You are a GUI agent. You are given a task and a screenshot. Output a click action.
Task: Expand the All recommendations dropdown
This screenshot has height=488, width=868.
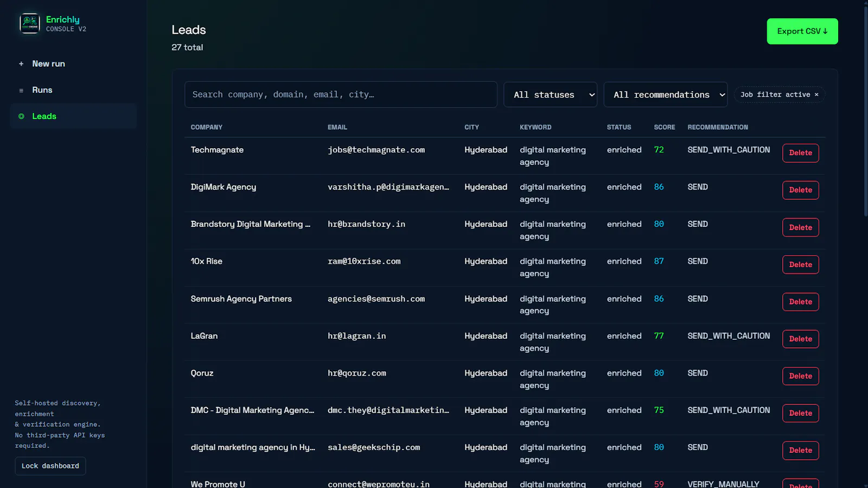(x=666, y=94)
